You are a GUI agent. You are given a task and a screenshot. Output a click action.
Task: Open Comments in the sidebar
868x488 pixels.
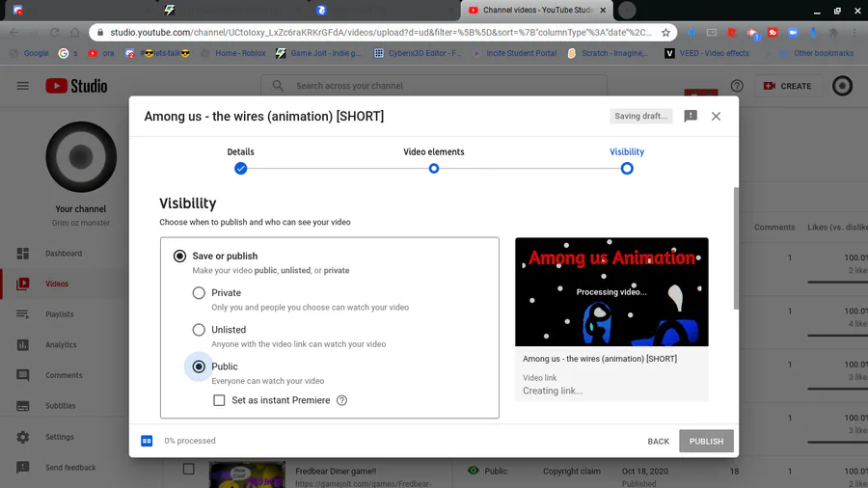pyautogui.click(x=65, y=375)
